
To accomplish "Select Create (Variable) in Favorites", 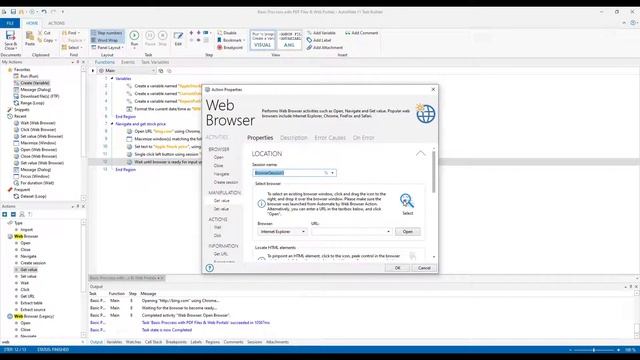I will (x=35, y=83).
